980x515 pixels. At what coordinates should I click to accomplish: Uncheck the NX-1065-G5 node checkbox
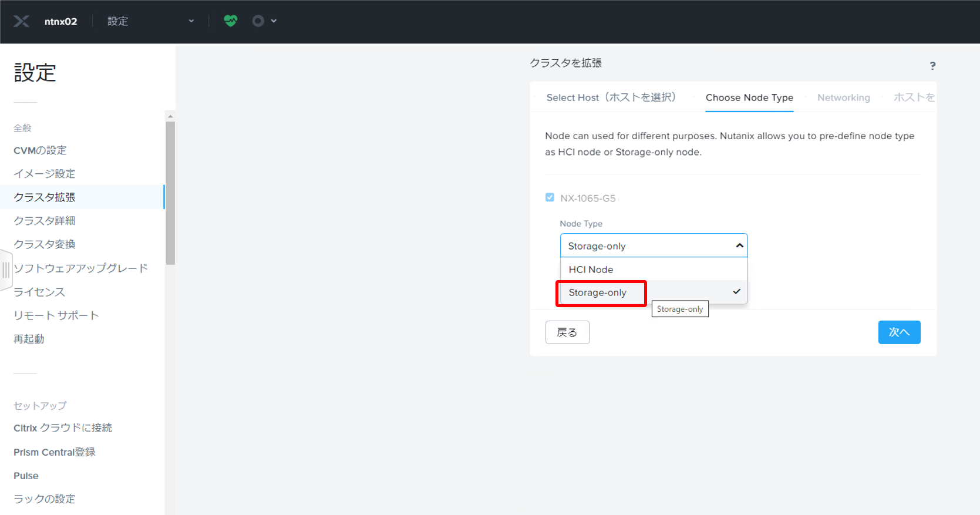tap(550, 198)
